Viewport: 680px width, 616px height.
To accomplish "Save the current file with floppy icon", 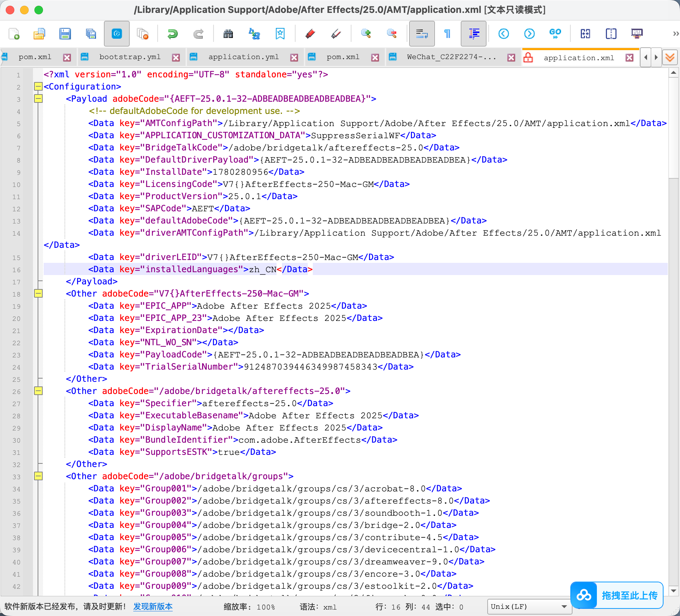I will pyautogui.click(x=65, y=34).
